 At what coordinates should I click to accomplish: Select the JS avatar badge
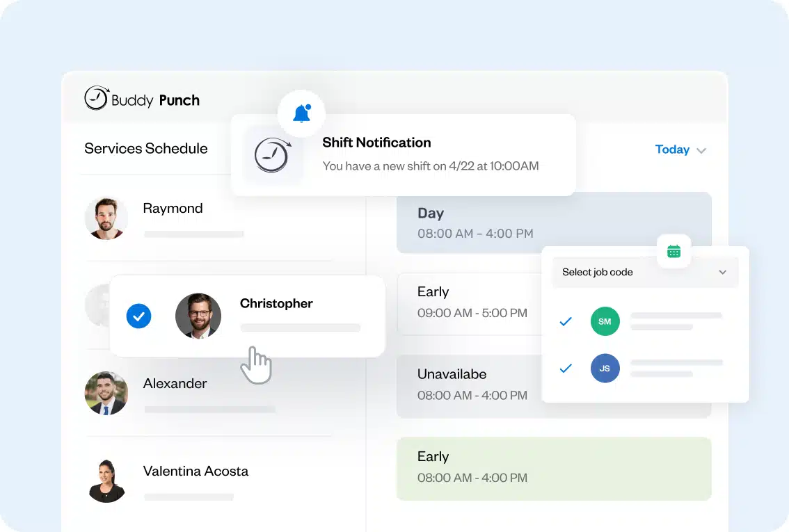[605, 368]
